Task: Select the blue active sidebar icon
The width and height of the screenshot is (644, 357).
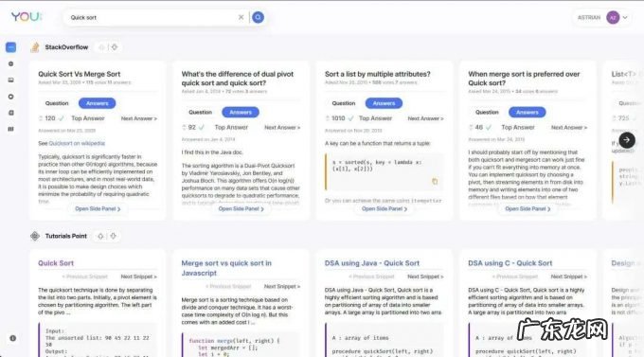Action: [x=11, y=47]
